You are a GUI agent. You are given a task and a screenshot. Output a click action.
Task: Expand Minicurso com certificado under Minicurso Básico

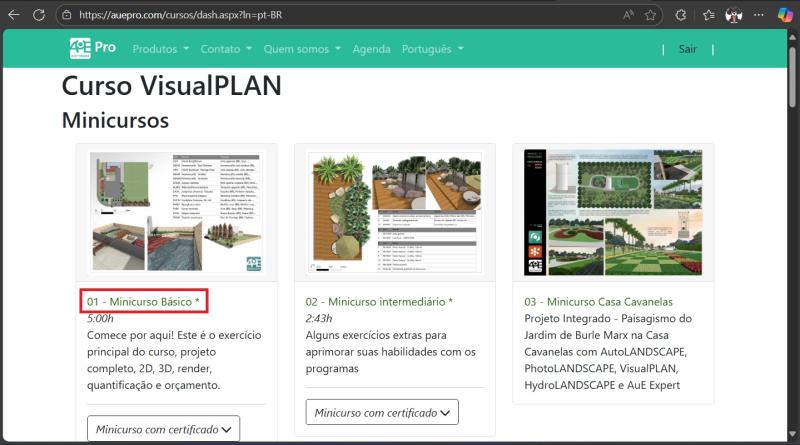[163, 429]
